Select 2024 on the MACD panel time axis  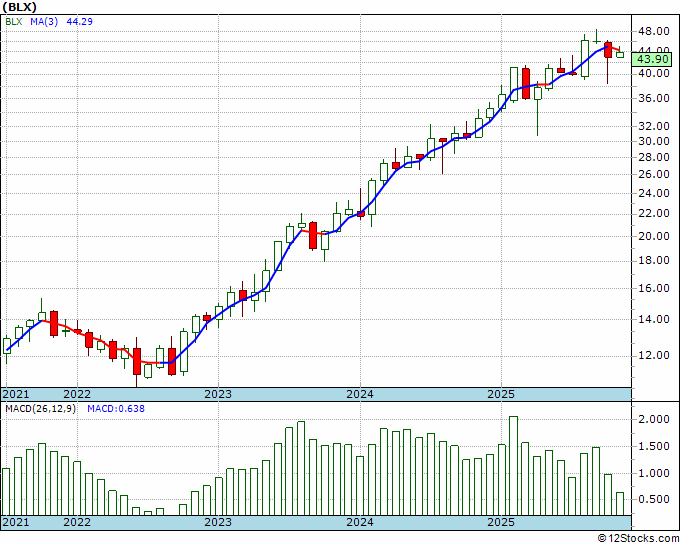point(360,522)
